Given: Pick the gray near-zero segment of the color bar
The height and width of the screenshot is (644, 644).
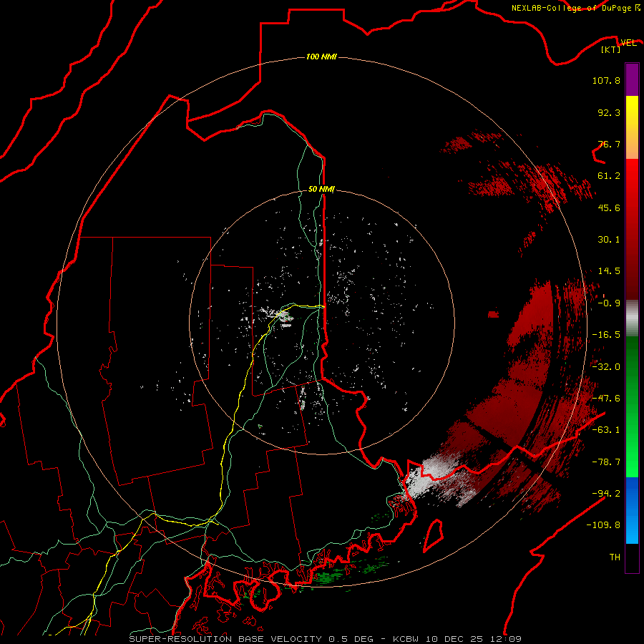Looking at the screenshot, I should (632, 318).
